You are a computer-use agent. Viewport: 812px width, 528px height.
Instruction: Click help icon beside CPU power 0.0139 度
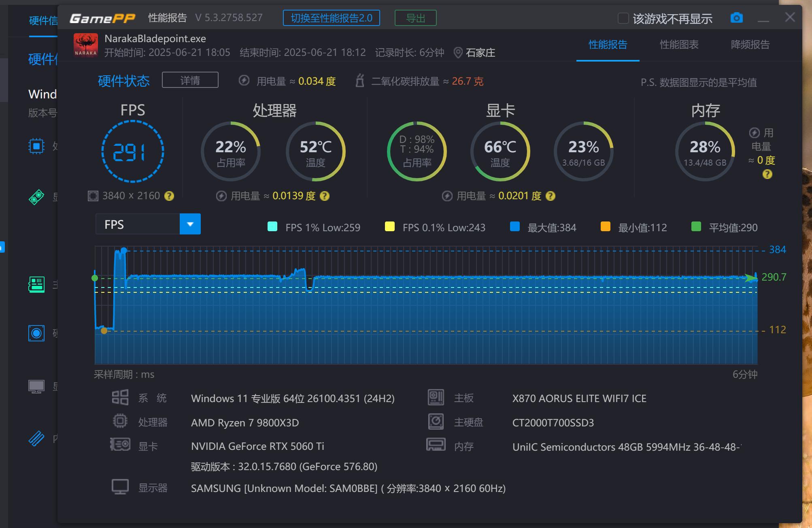point(324,196)
